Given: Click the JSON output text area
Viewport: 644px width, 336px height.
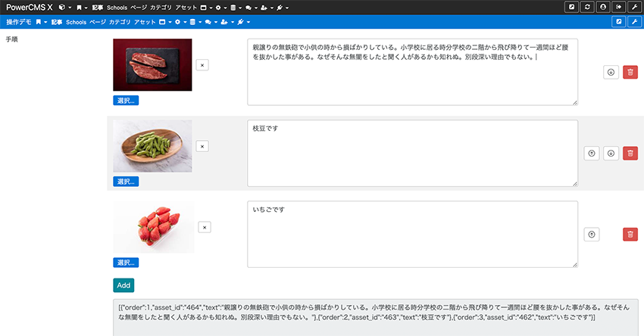Looking at the screenshot, I should (376, 318).
